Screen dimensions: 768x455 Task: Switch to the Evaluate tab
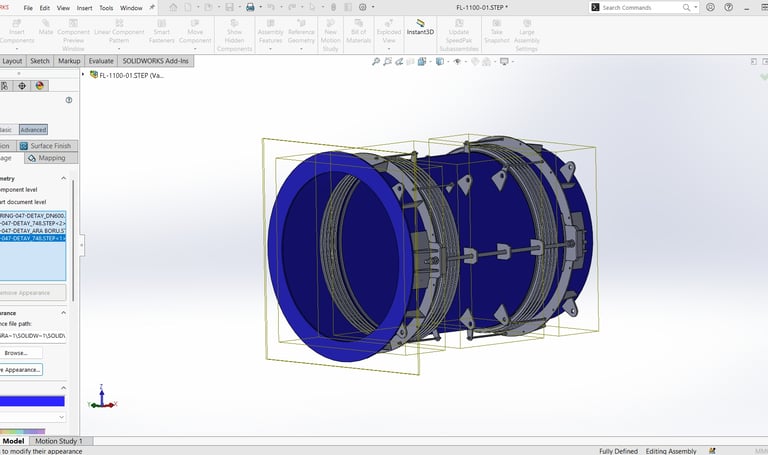[x=101, y=61]
